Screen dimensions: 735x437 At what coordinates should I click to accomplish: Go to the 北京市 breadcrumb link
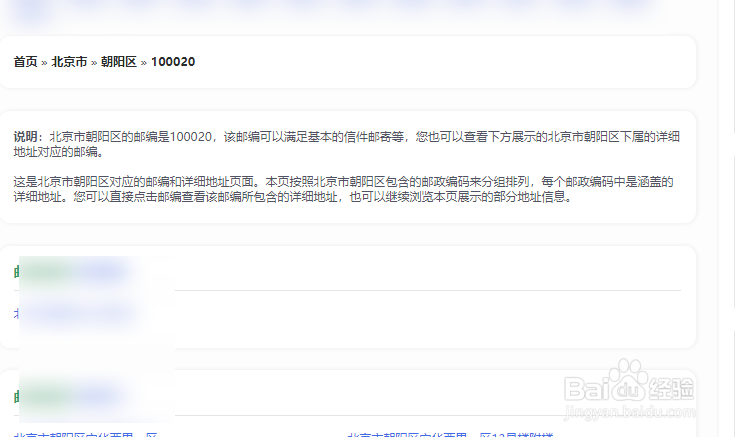point(69,62)
